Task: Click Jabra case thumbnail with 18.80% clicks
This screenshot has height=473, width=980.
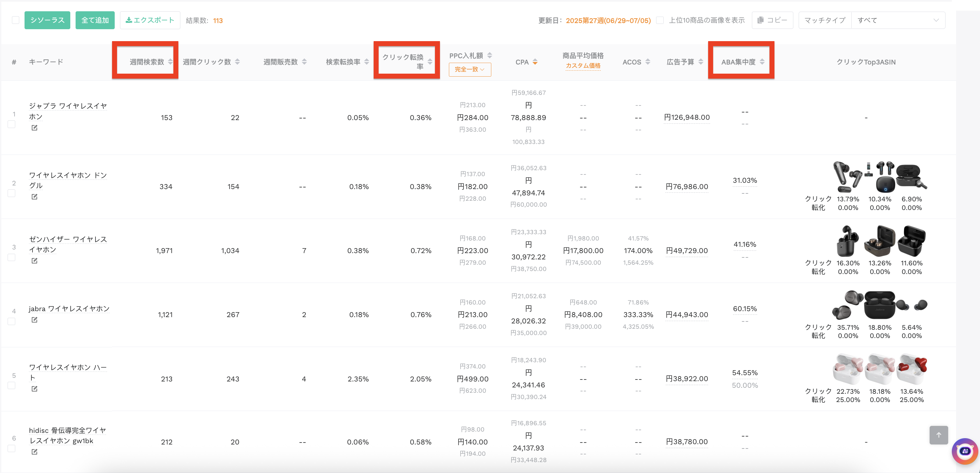Action: click(880, 304)
